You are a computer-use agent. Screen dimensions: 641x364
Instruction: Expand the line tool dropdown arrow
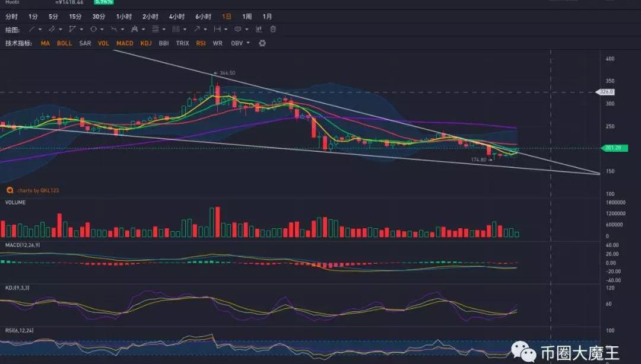[x=40, y=29]
